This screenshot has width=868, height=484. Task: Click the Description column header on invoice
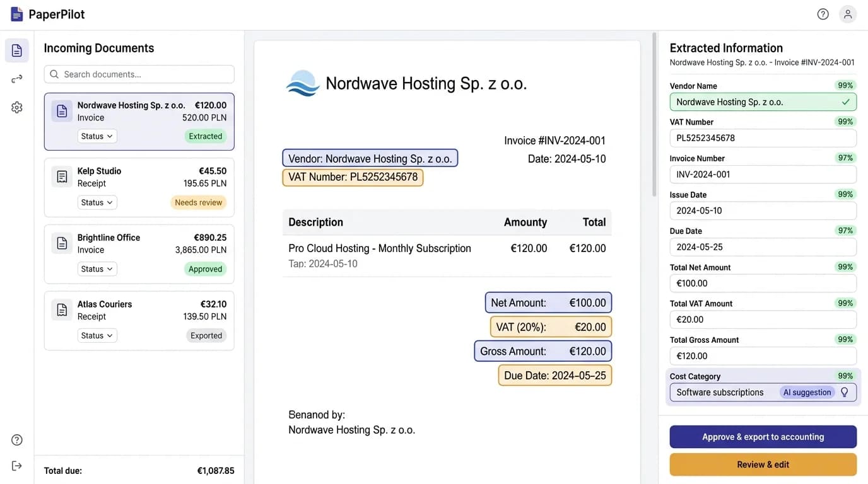pyautogui.click(x=315, y=222)
